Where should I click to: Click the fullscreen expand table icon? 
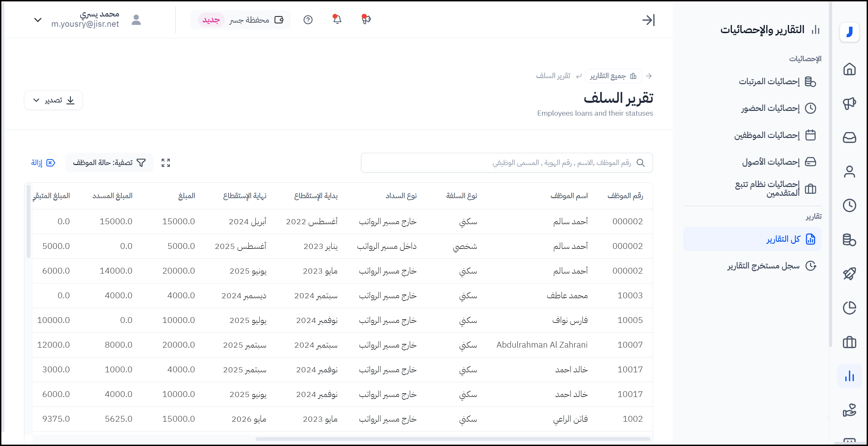(166, 163)
